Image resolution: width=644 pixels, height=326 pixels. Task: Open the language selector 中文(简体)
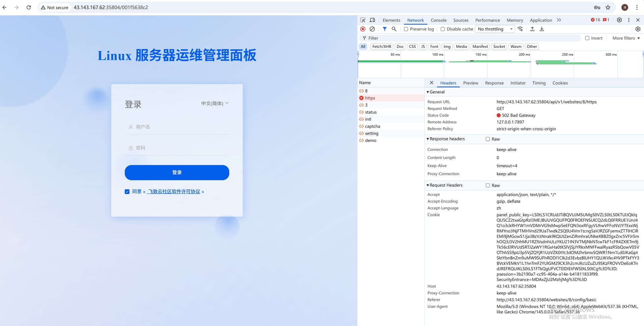(215, 103)
